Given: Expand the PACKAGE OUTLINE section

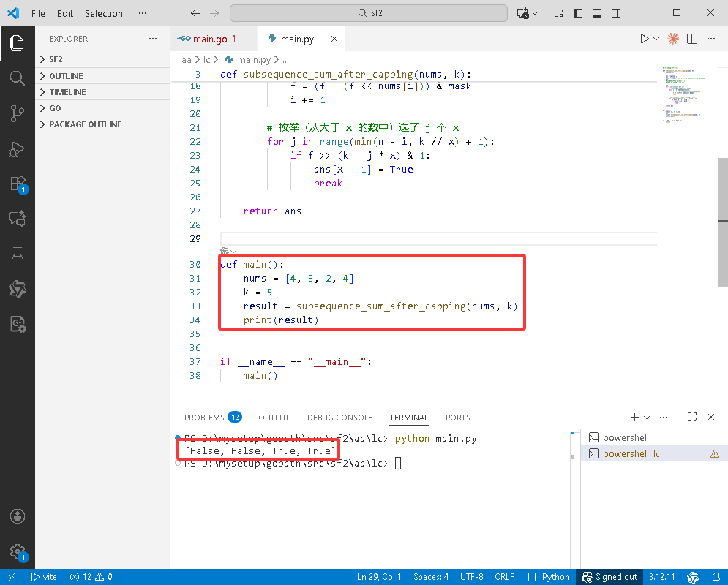Looking at the screenshot, I should 102,124.
